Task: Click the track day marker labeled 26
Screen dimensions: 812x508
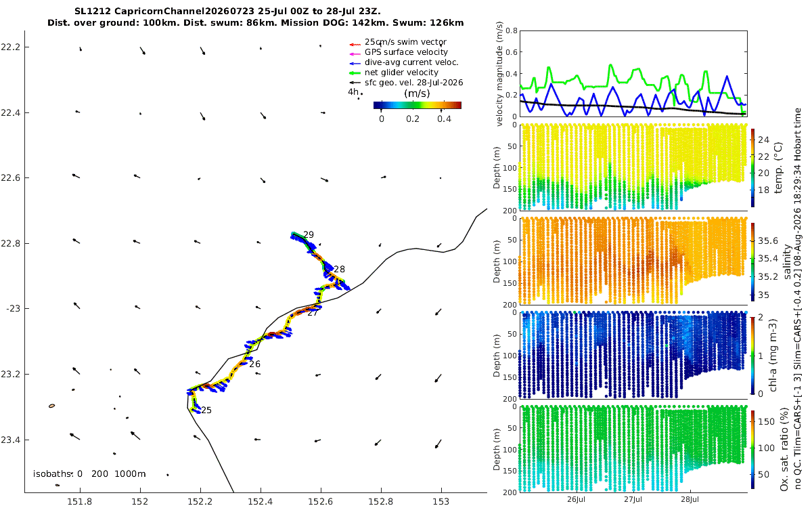Action: tap(254, 364)
